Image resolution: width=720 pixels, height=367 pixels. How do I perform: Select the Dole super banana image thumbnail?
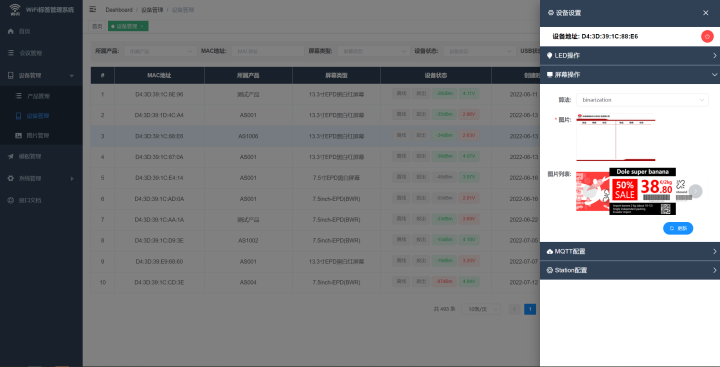click(642, 191)
